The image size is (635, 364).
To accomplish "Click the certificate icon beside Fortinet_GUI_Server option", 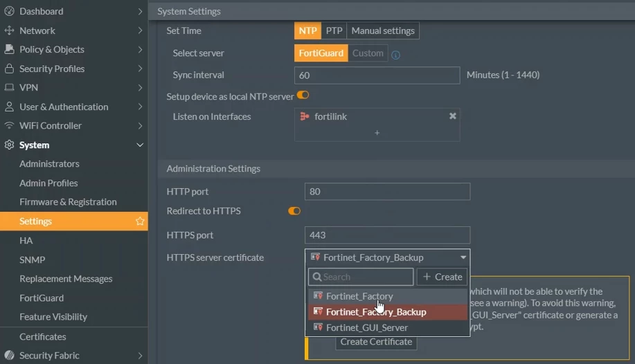I will point(318,327).
